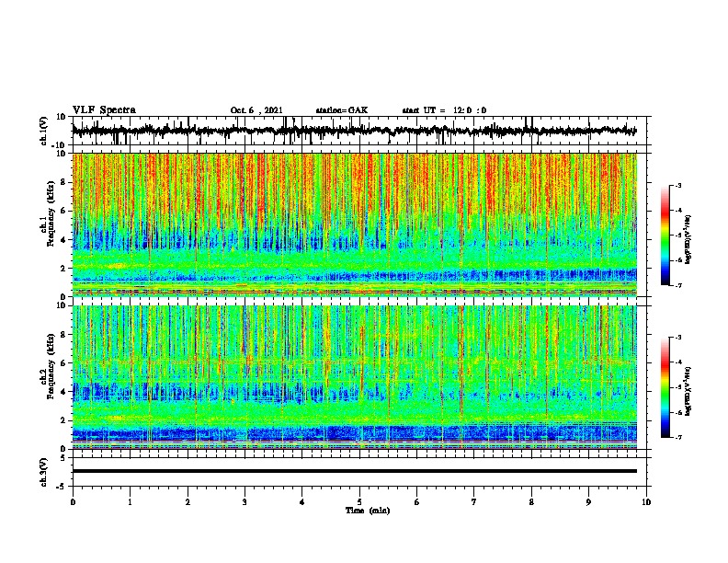Image resolution: width=728 pixels, height=563 pixels.
Task: Click the "5" tick on ch.3(V) axis
Action: coord(64,458)
